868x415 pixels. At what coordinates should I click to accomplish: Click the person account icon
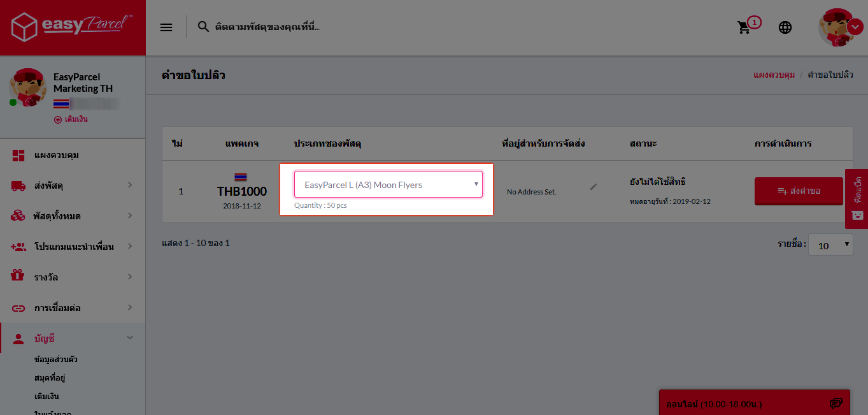pos(18,338)
